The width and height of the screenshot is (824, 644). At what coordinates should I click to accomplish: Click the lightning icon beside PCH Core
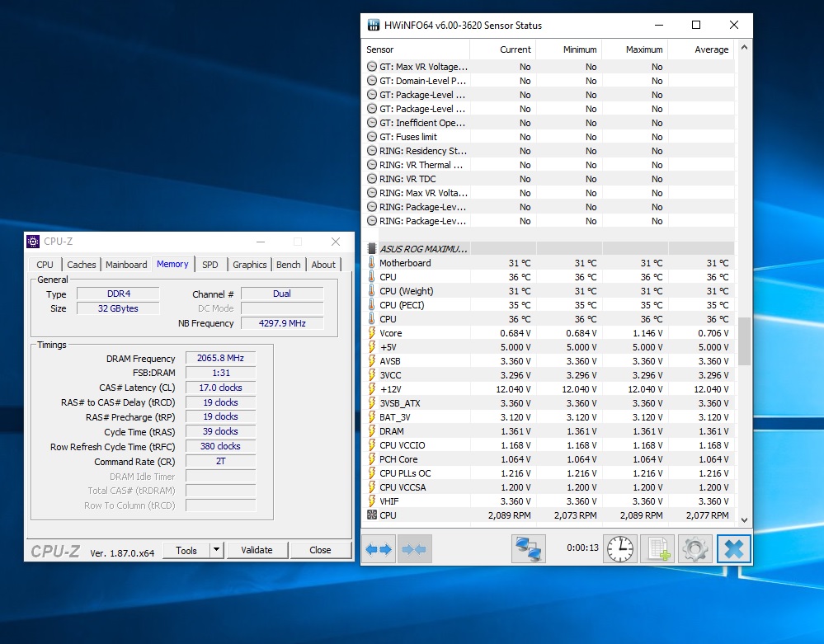pyautogui.click(x=371, y=459)
